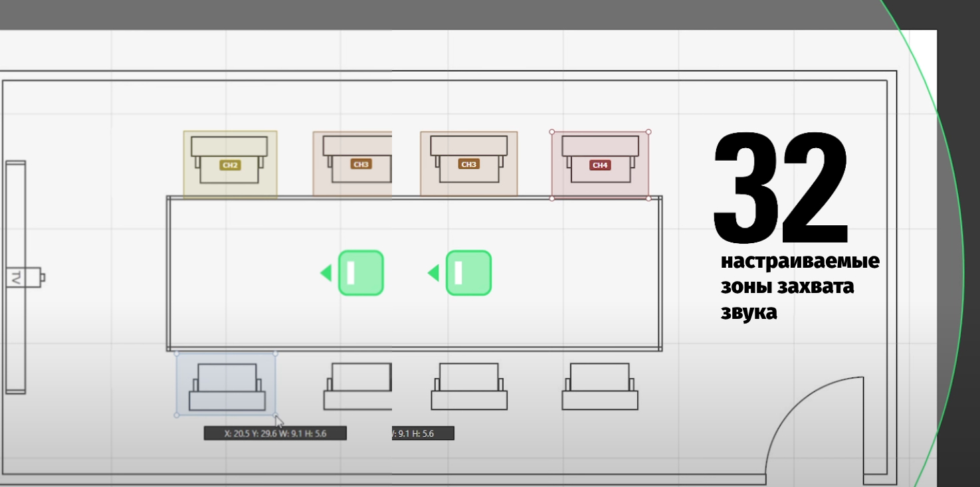Select the CH2 channel badge
980x487 pixels.
(x=230, y=165)
